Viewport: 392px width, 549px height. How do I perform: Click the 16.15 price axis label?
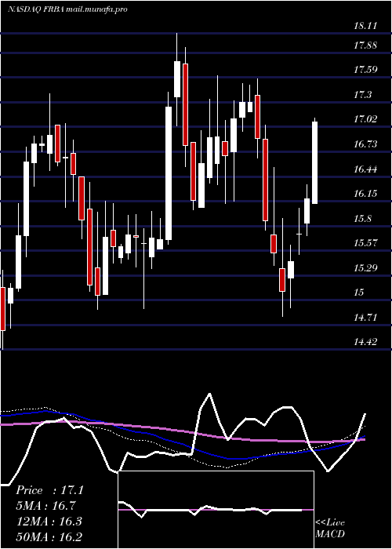click(365, 193)
